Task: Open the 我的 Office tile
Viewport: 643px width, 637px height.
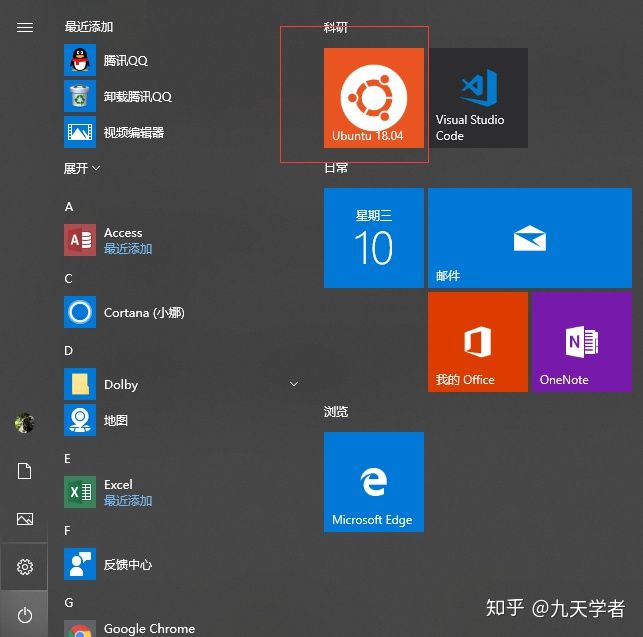Action: point(477,342)
